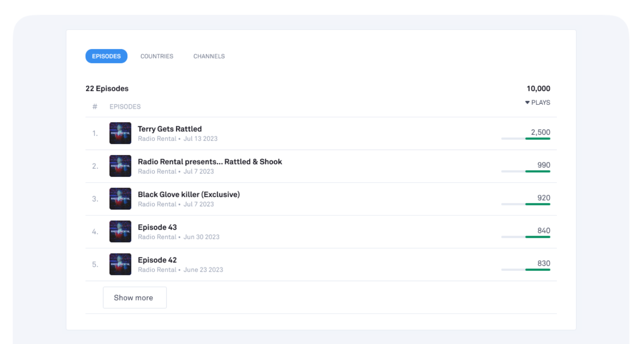
Task: Click the Show more button
Action: (135, 298)
